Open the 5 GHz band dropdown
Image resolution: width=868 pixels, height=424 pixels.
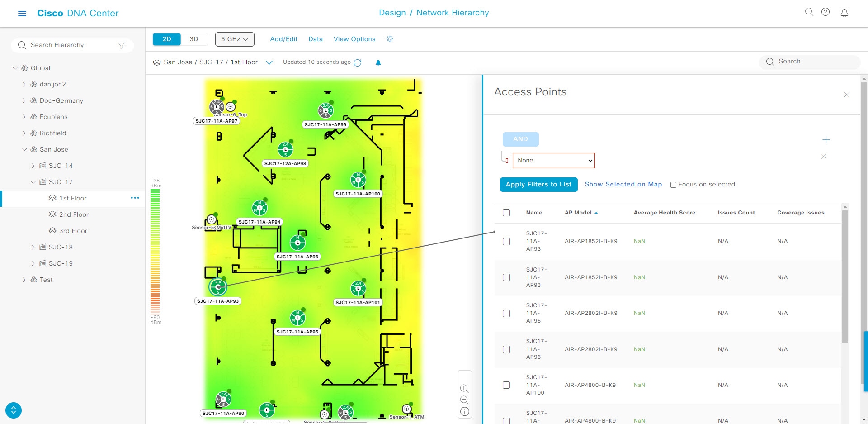coord(235,39)
